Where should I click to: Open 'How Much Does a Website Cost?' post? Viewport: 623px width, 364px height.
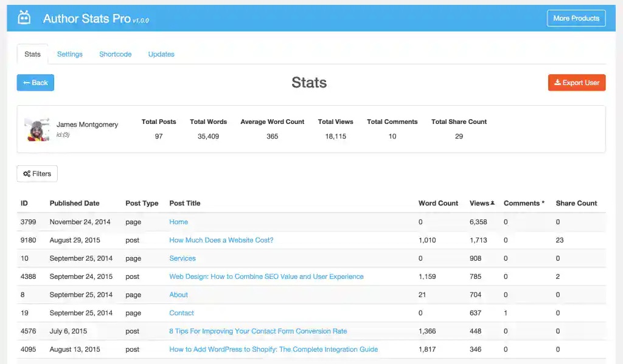221,240
